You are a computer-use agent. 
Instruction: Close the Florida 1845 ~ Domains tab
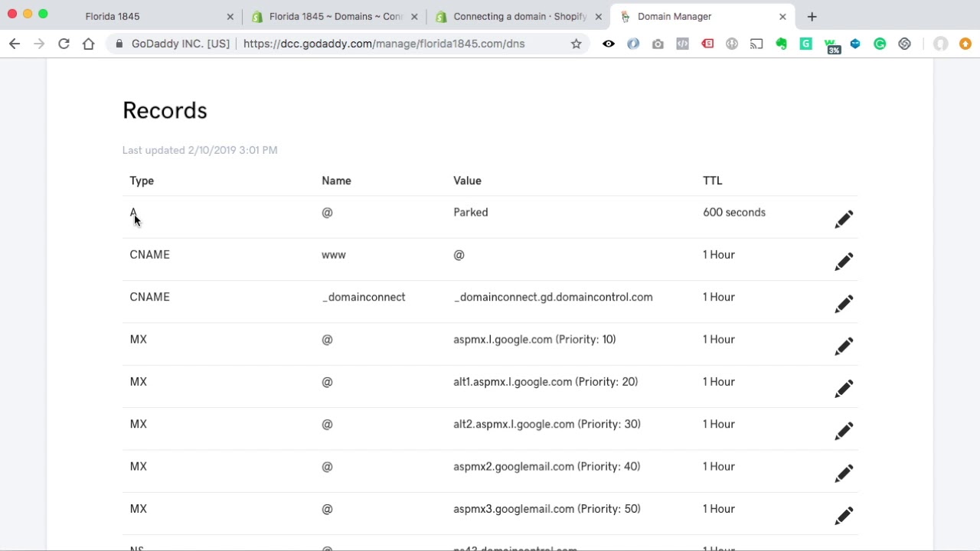click(x=414, y=16)
